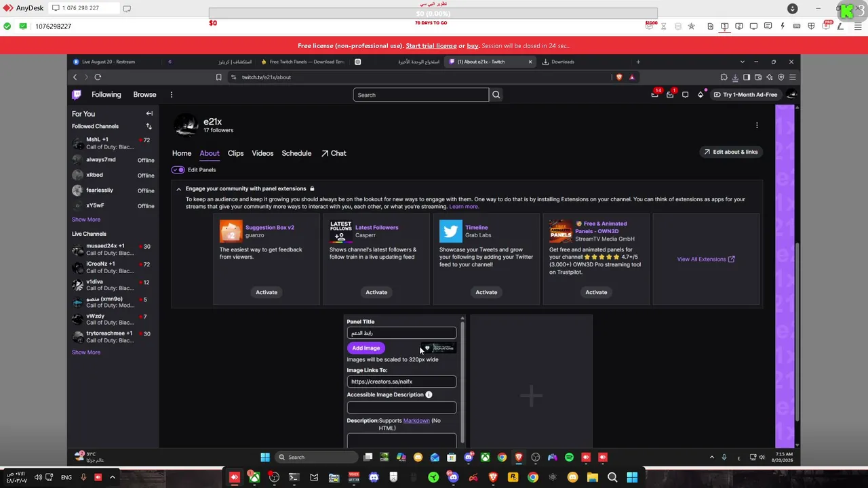
Task: Click Start trial license link
Action: point(431,46)
